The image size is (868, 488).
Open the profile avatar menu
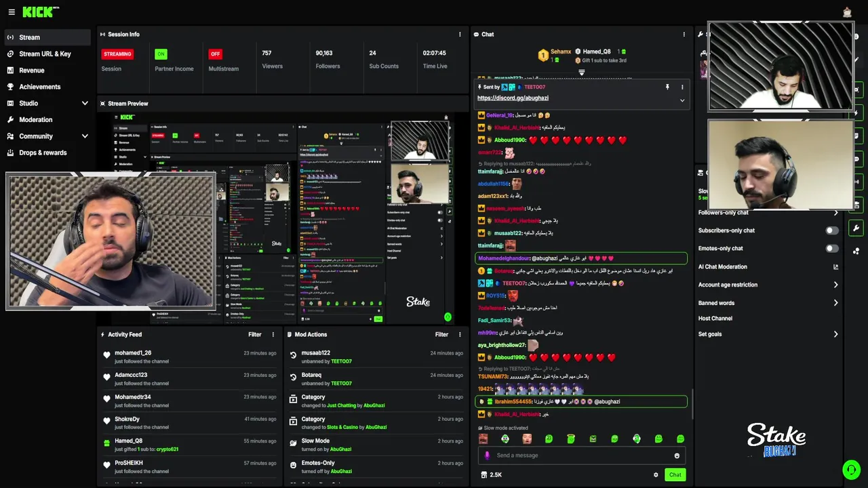coord(847,12)
